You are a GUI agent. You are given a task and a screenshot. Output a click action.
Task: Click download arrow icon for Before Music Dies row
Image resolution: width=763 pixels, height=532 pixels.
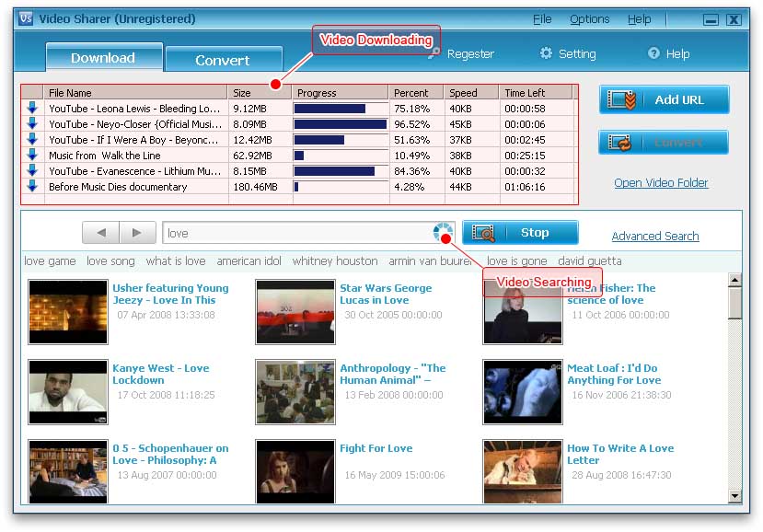pyautogui.click(x=32, y=186)
